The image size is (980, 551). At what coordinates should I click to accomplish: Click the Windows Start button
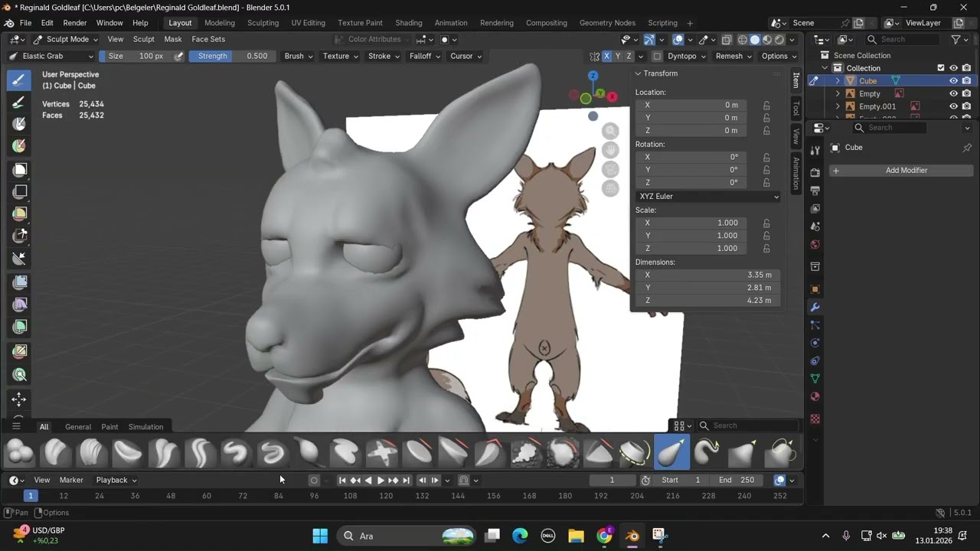click(320, 536)
